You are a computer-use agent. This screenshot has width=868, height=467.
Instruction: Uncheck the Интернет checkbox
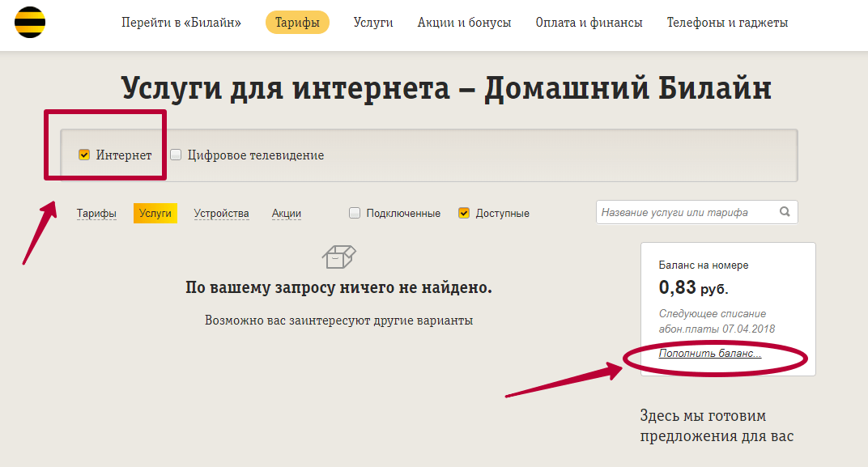pyautogui.click(x=83, y=153)
